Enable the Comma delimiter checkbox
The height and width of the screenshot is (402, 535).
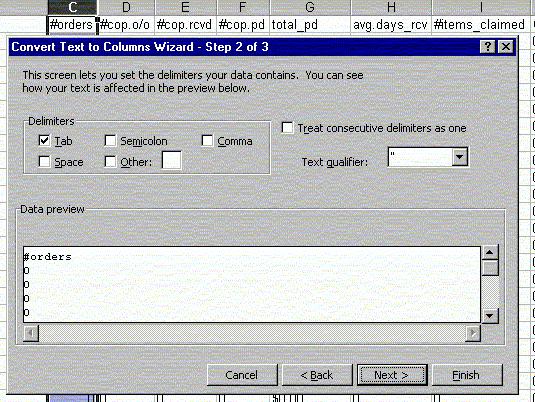coord(207,140)
